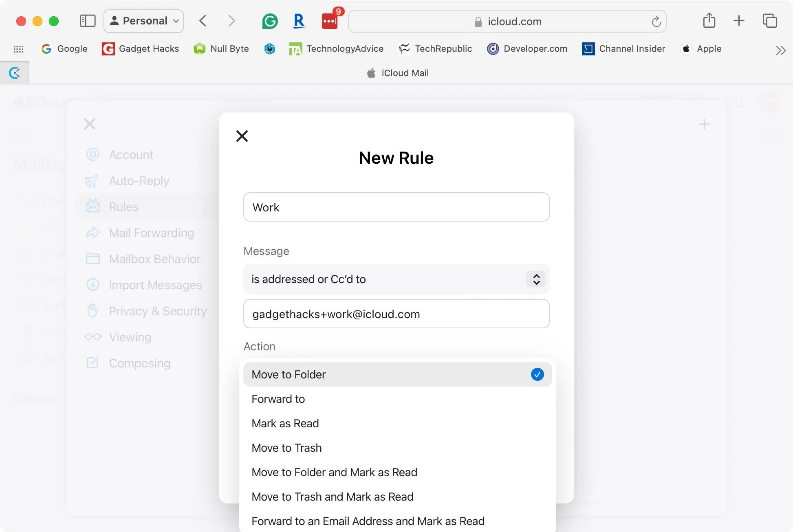Open Viewing settings in sidebar
This screenshot has width=793, height=532.
(x=117, y=337)
